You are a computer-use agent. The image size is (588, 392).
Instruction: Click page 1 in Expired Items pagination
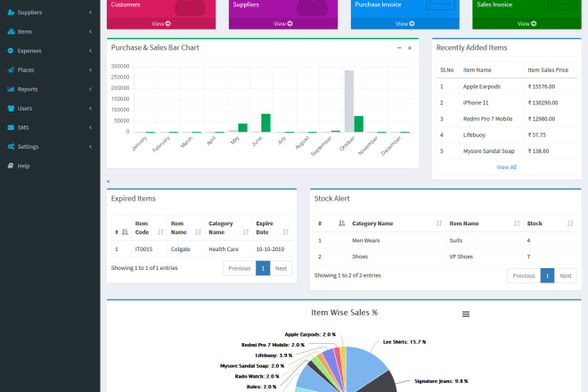point(263,268)
